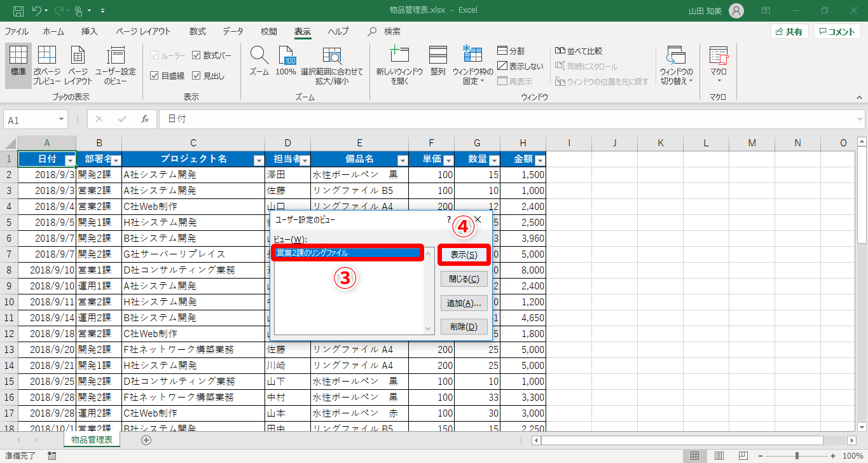Image resolution: width=868 pixels, height=463 pixels.
Task: Collapse the ribbon with the chevron arrow
Action: click(x=858, y=97)
